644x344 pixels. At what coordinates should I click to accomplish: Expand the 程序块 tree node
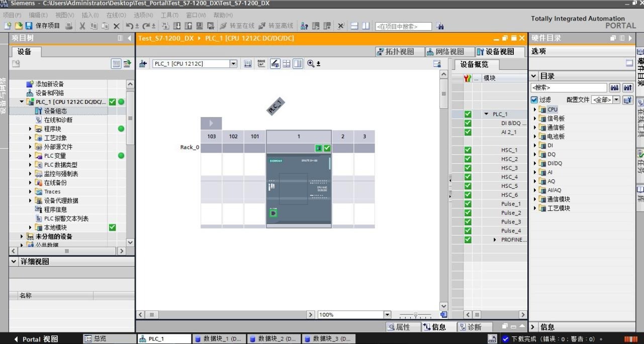coord(31,129)
